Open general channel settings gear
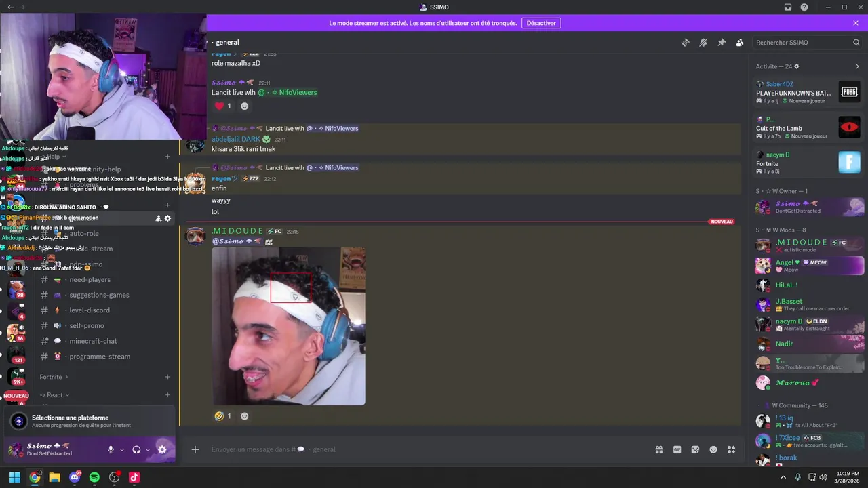Viewport: 868px width, 488px height. (x=167, y=218)
